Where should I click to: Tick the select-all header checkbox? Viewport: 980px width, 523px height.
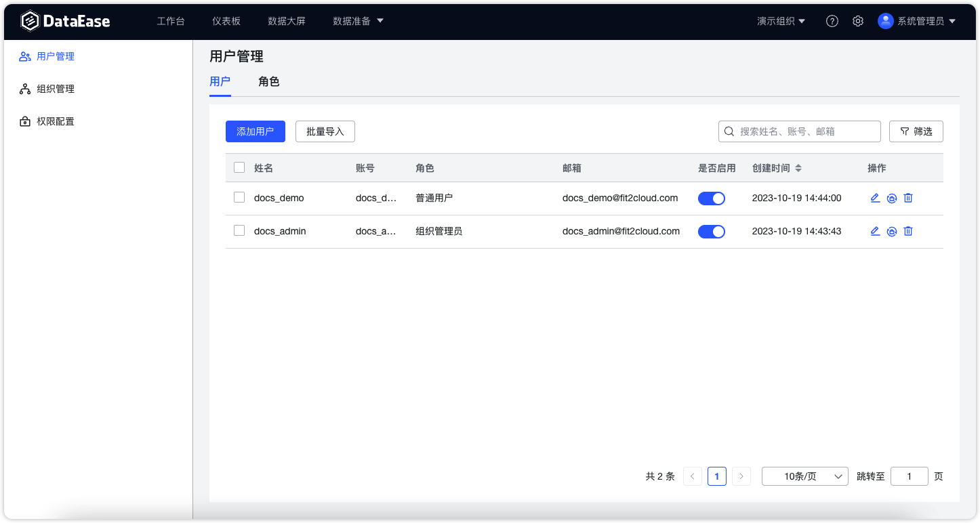239,167
